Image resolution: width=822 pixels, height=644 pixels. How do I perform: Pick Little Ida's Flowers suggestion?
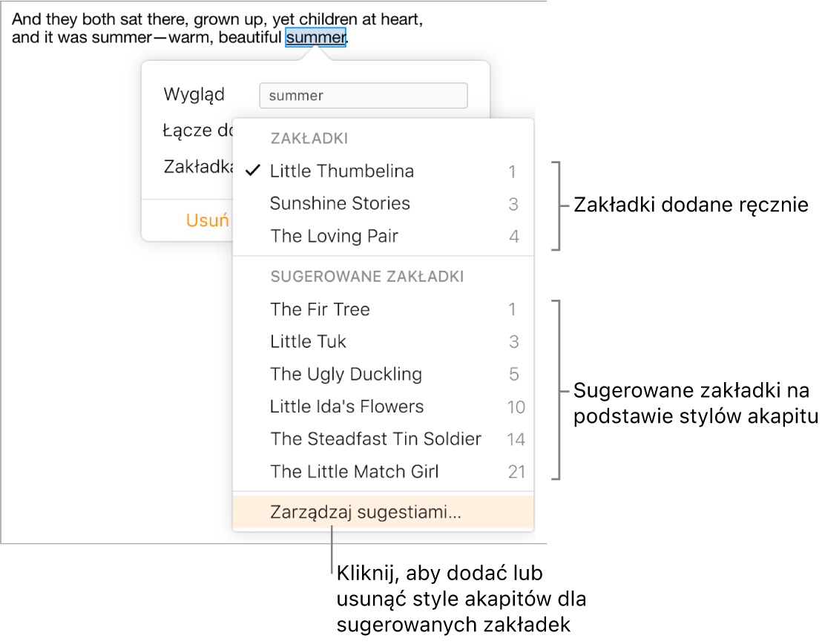(x=346, y=407)
